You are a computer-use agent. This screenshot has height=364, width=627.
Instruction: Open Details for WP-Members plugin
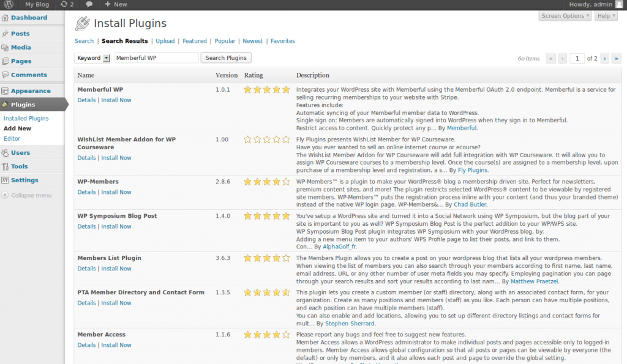[x=86, y=192]
